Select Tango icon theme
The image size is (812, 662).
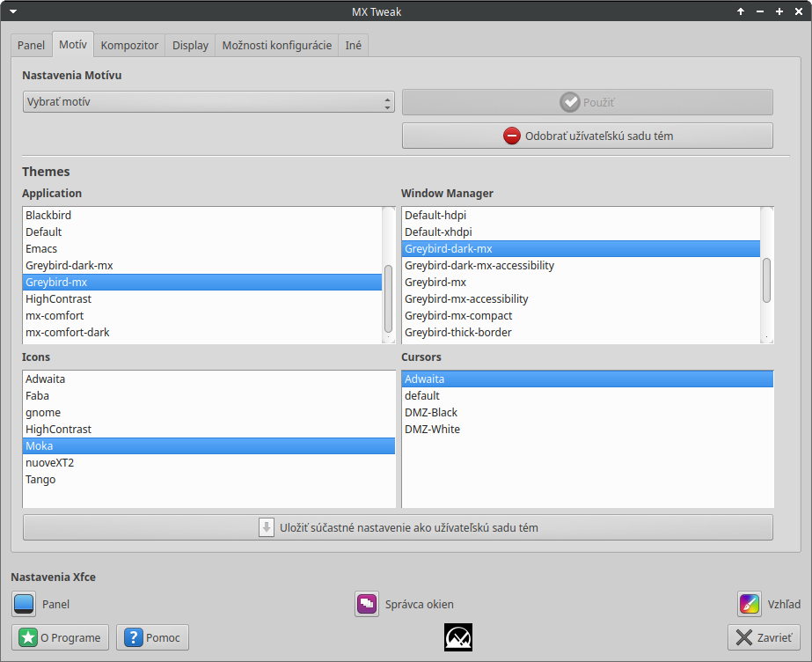click(x=208, y=479)
